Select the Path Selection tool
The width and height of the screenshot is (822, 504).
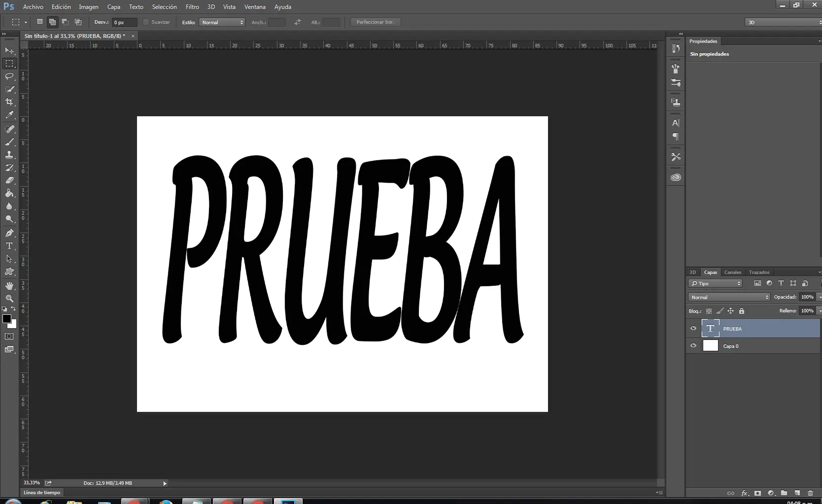[9, 259]
